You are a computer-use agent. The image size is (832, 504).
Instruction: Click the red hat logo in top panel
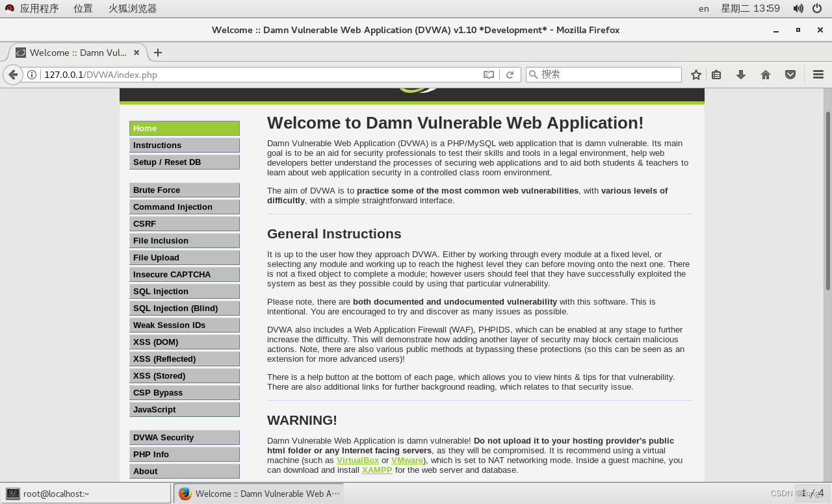(10, 8)
